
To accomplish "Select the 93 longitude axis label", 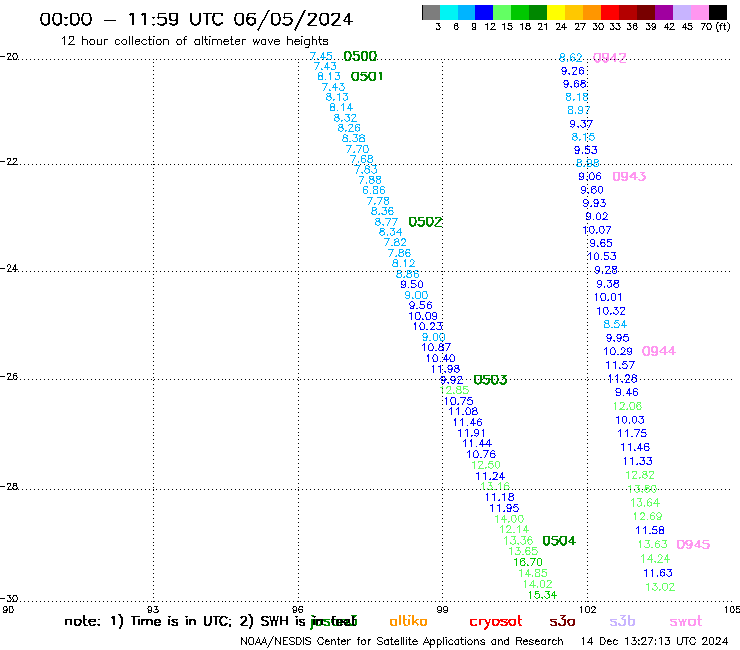I will (153, 610).
